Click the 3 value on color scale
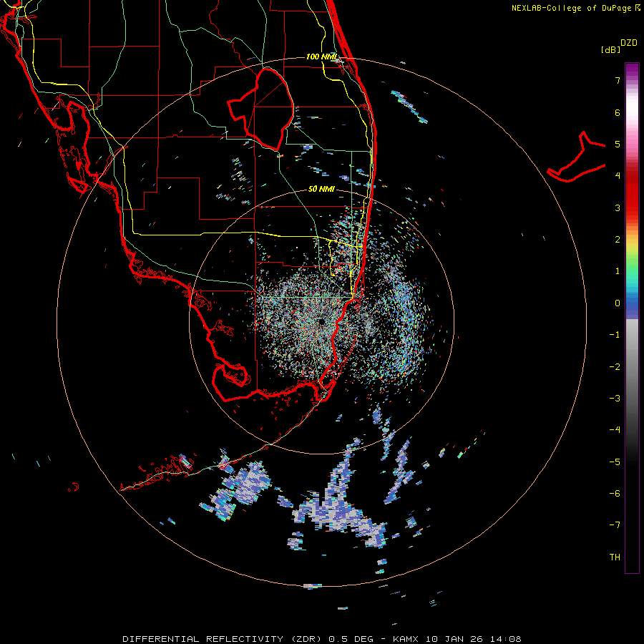Screen dimensions: 644x644 click(x=618, y=208)
